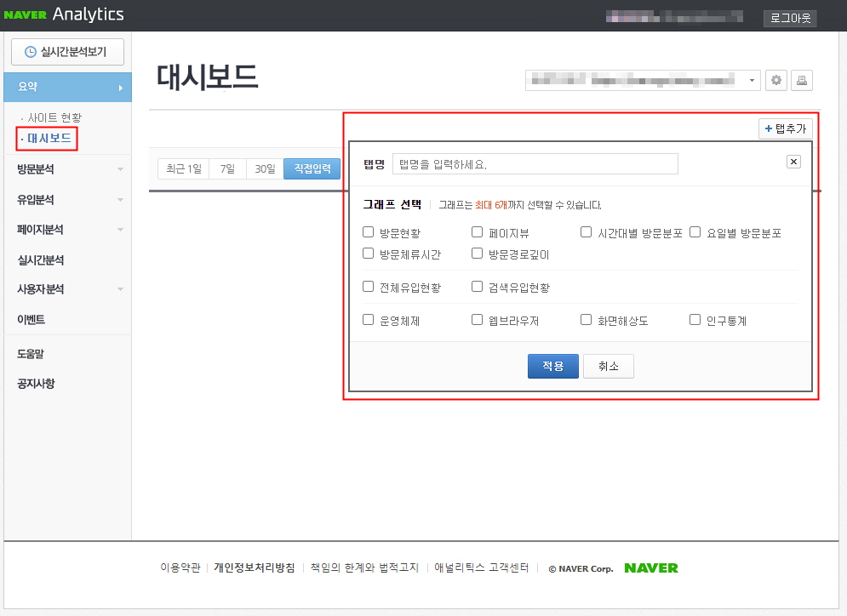Image resolution: width=847 pixels, height=616 pixels.
Task: Enable the 방문현황 graph checkbox
Action: click(x=368, y=231)
